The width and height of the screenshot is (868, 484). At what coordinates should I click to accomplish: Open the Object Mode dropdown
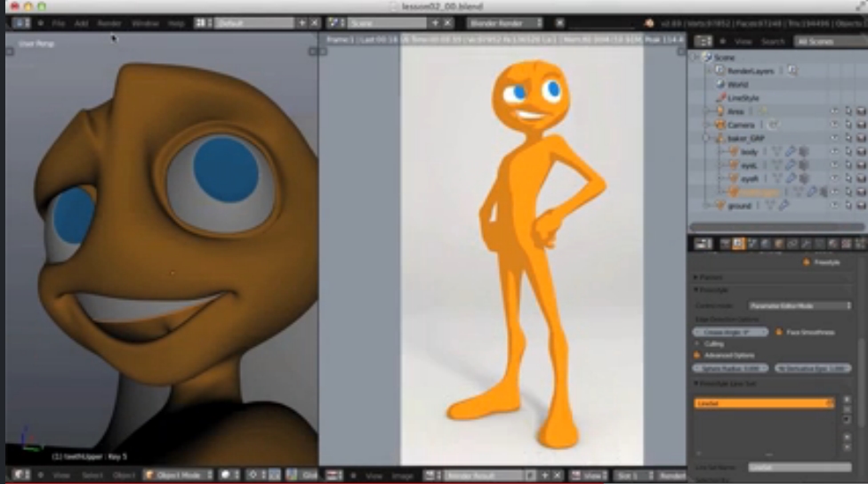coord(178,475)
